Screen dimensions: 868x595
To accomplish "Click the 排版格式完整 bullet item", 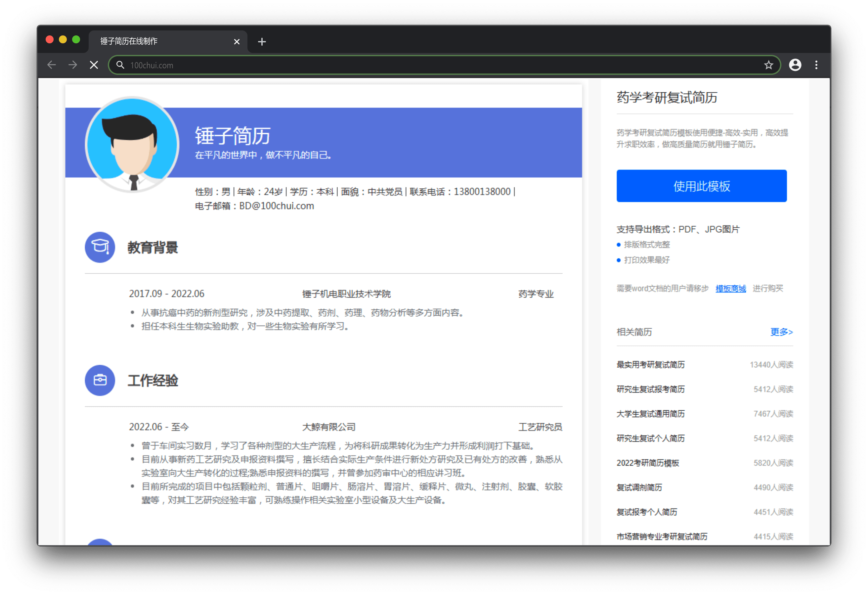I will click(x=646, y=245).
